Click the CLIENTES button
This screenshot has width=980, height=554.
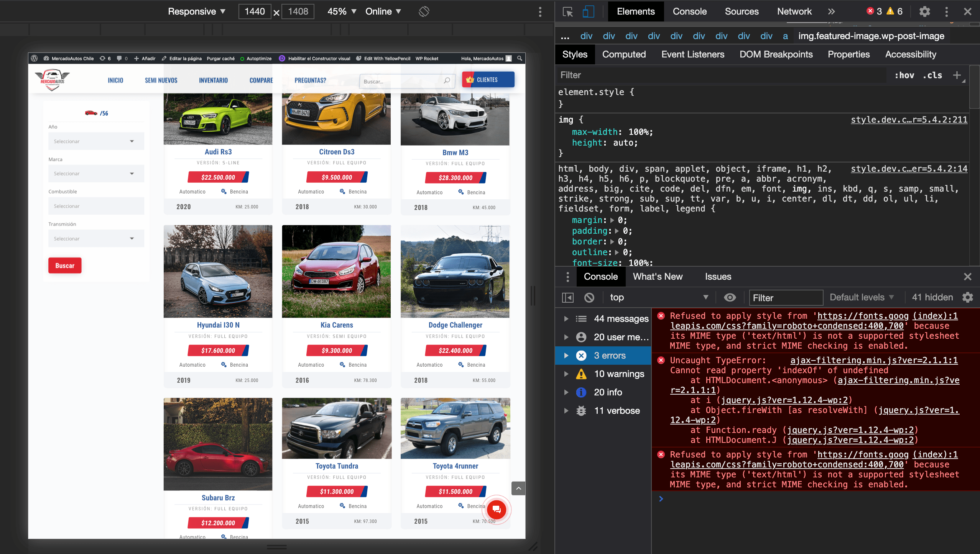click(488, 80)
